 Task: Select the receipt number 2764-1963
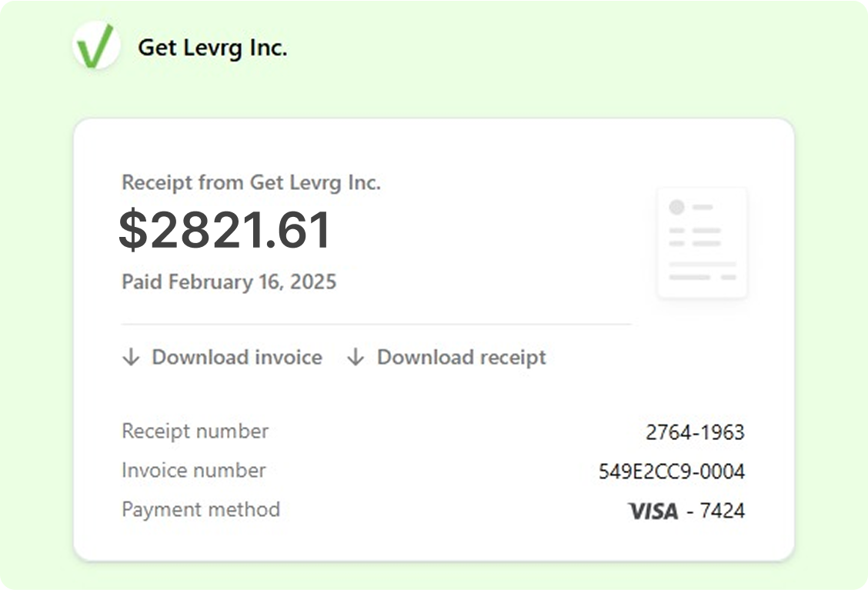[695, 432]
